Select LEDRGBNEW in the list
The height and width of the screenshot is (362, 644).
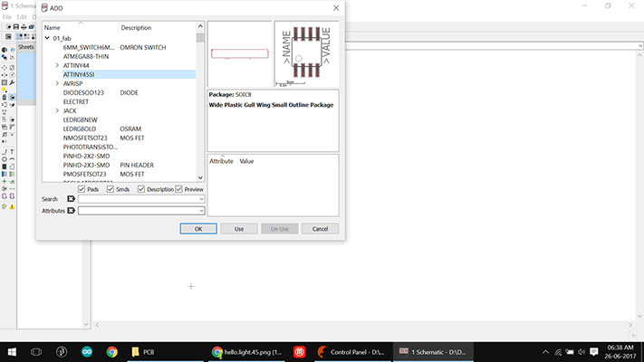80,119
